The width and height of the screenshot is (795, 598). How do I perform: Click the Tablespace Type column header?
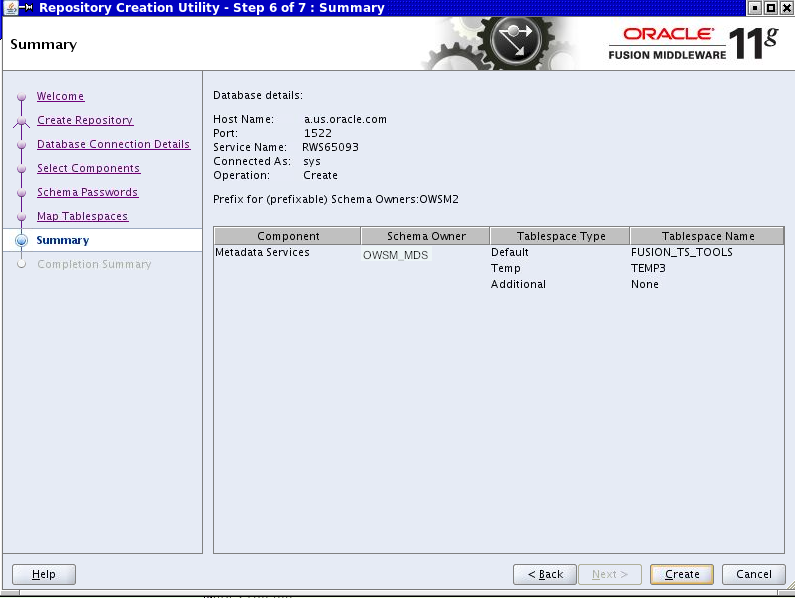tap(560, 236)
